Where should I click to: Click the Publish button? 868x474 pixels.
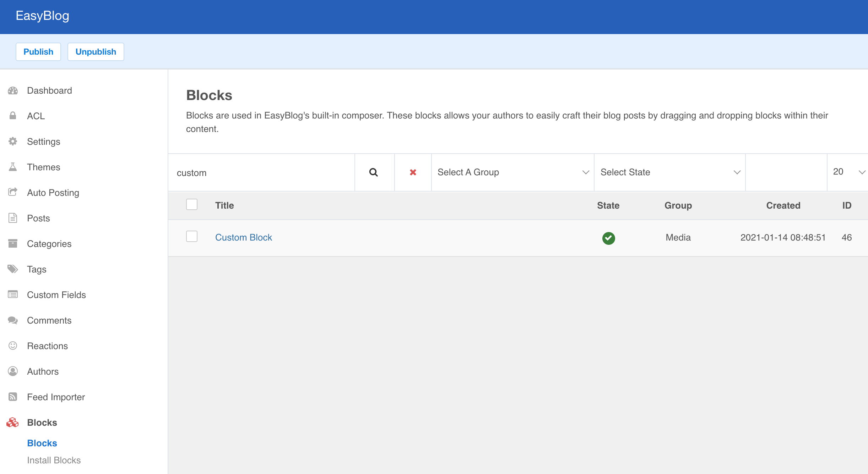tap(38, 52)
